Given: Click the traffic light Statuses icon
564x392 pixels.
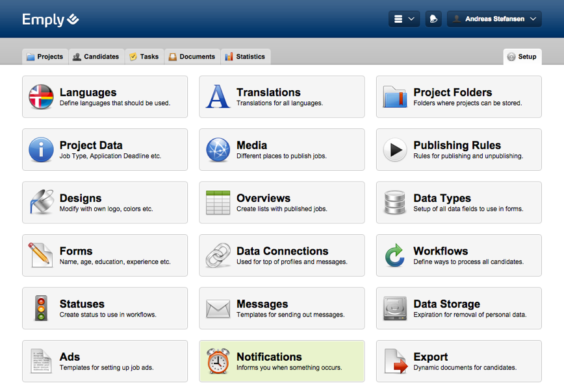Looking at the screenshot, I should coord(41,308).
